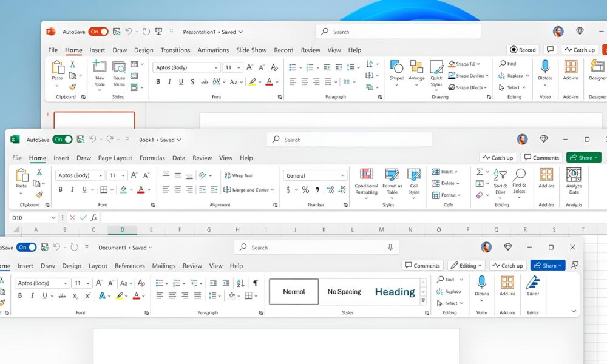Open Presentation1 Saved title dropdown

point(213,32)
